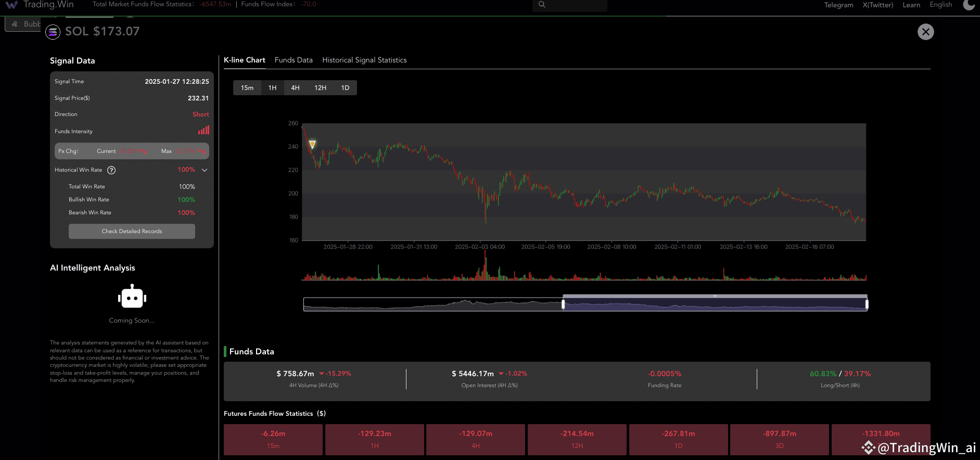Click the Bullish Win Rate 100% value

[186, 200]
